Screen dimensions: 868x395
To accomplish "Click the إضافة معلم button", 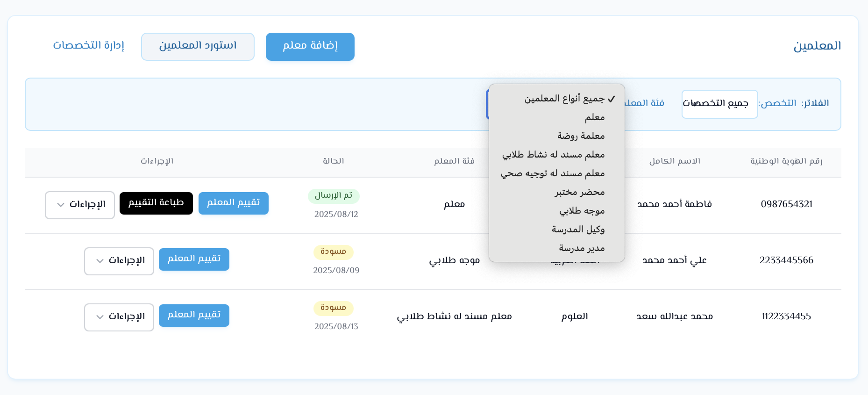I will coord(310,46).
